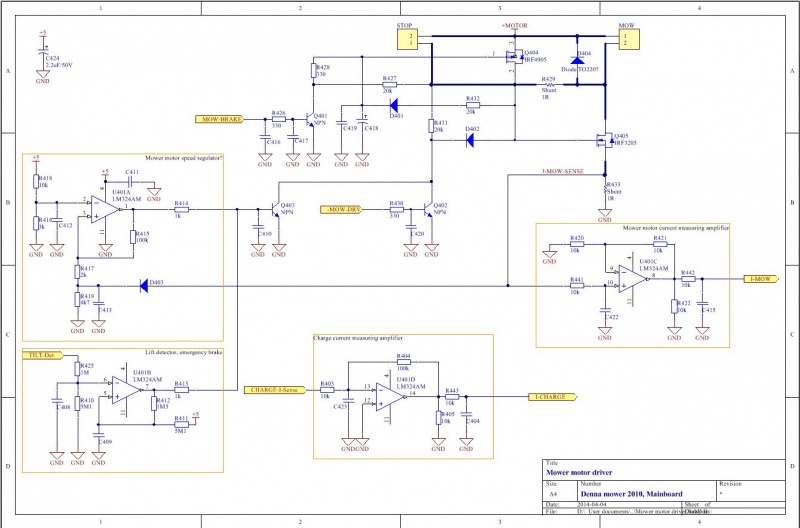Click the D404 diode symbol
This screenshot has width=800, height=528.
[x=578, y=60]
